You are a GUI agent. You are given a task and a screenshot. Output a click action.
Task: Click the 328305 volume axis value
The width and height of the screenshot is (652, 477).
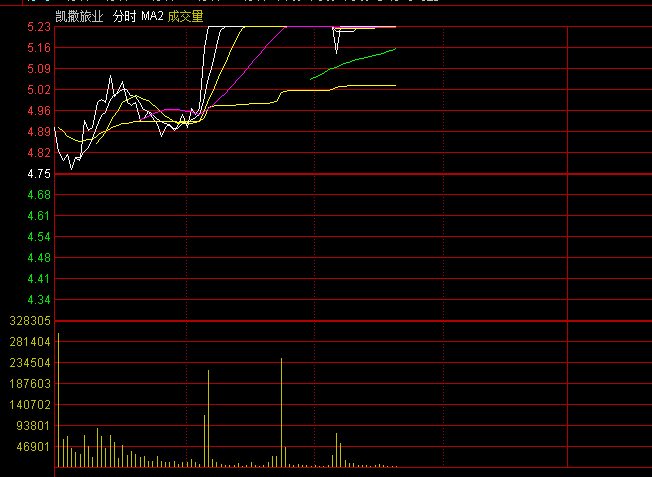point(30,321)
